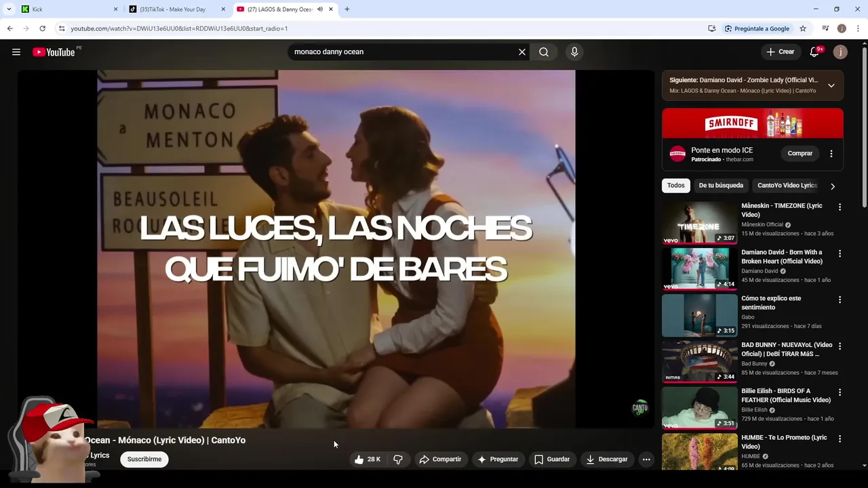This screenshot has height=488, width=868.
Task: Open the Måneskin TIMEZONE video thumbnail
Action: pyautogui.click(x=700, y=222)
